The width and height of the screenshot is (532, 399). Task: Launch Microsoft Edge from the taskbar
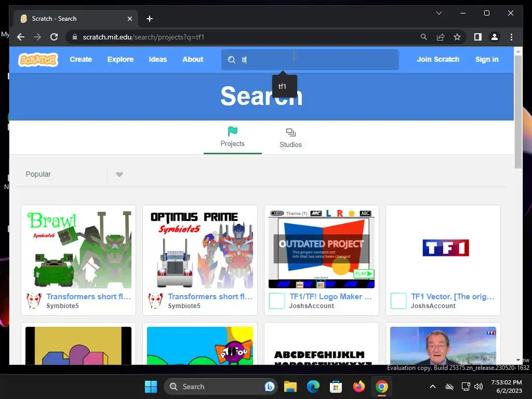(313, 387)
